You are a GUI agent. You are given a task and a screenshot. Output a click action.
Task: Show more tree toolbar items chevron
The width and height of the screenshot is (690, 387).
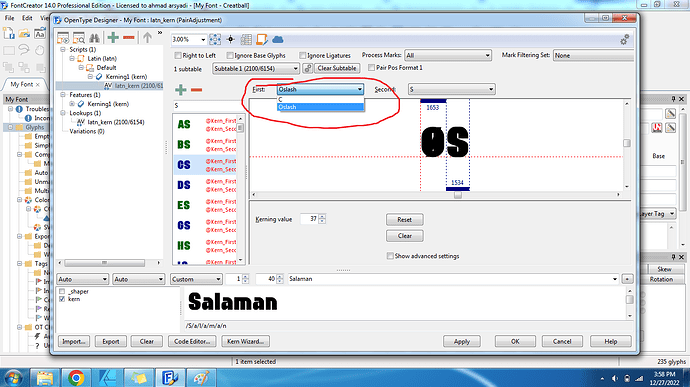coord(160,33)
